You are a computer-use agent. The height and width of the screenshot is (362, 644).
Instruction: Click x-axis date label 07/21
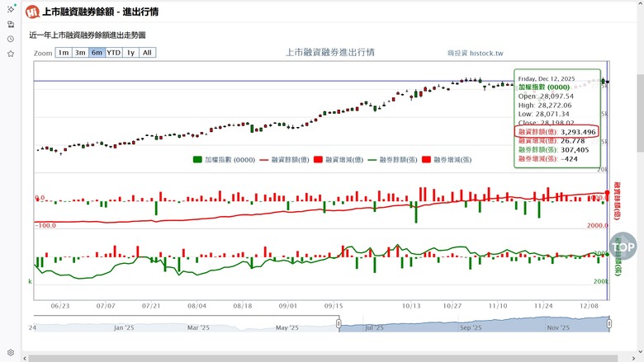[151, 306]
